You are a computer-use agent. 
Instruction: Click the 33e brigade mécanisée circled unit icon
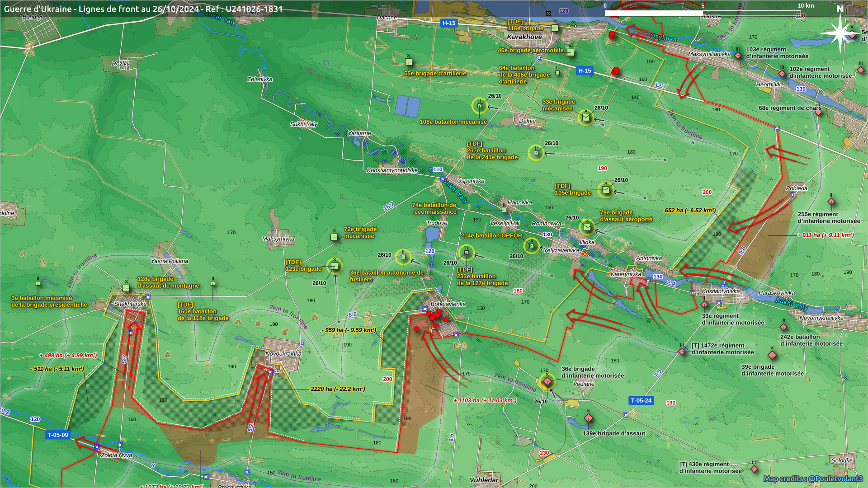[x=586, y=117]
